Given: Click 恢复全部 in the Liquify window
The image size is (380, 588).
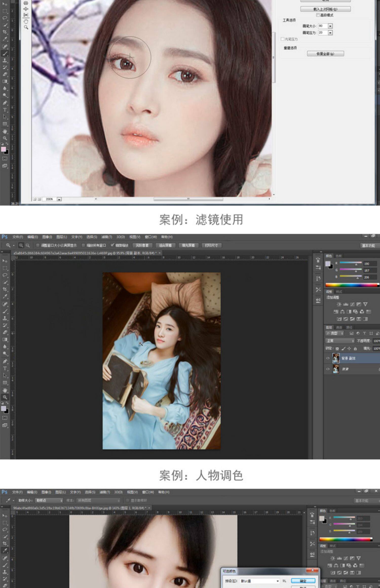Looking at the screenshot, I should click(x=326, y=54).
